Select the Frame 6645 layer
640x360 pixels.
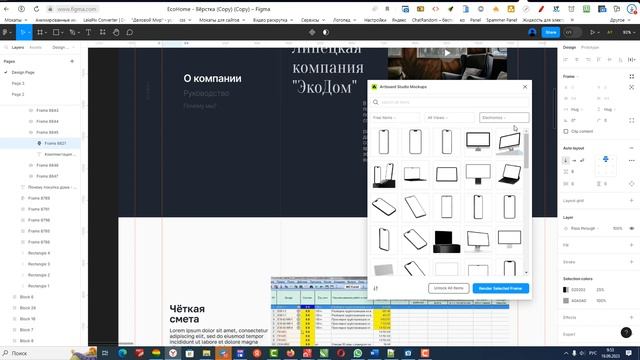click(47, 132)
